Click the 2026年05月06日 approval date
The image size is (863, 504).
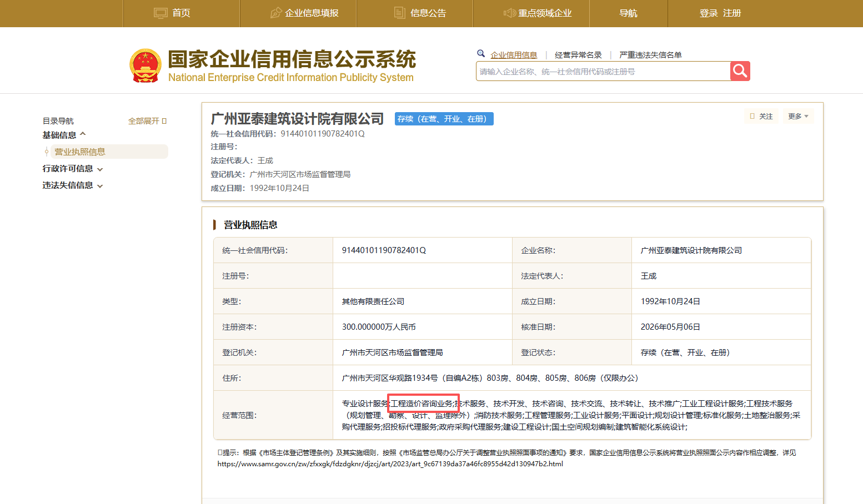click(670, 327)
